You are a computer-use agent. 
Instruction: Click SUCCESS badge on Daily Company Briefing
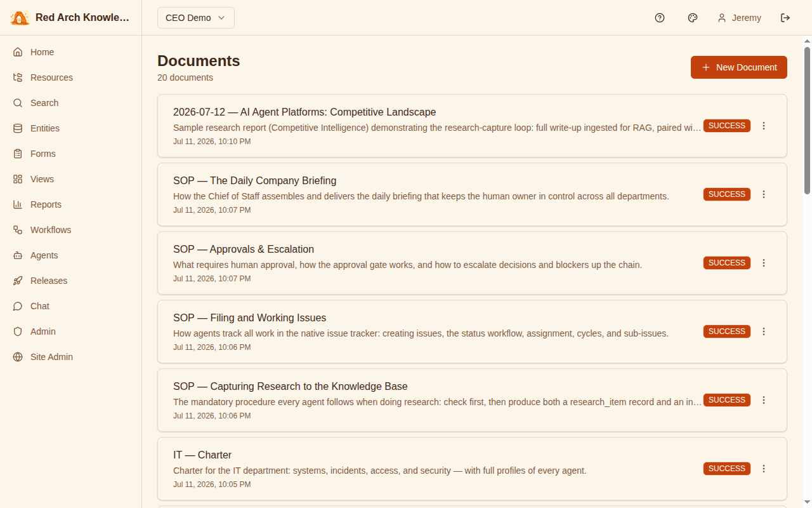[727, 194]
